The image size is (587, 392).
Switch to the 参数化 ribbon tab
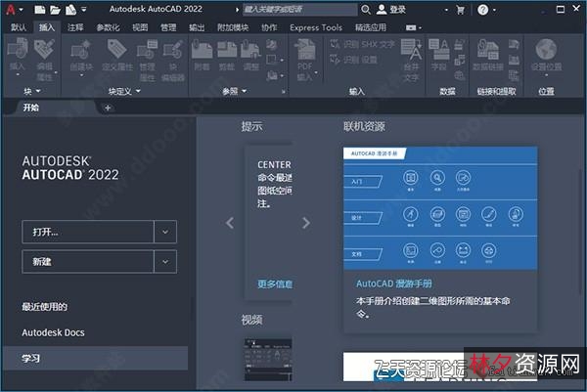click(108, 27)
